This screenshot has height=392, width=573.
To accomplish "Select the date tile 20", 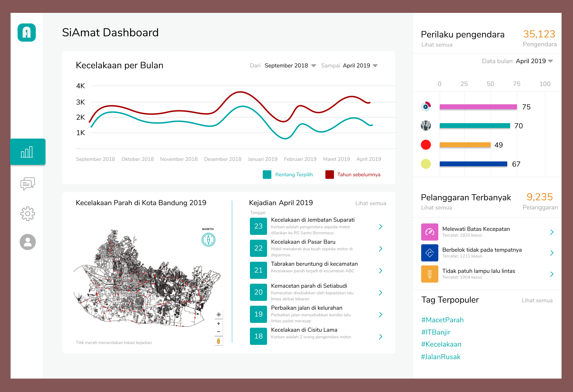I will coord(258,292).
